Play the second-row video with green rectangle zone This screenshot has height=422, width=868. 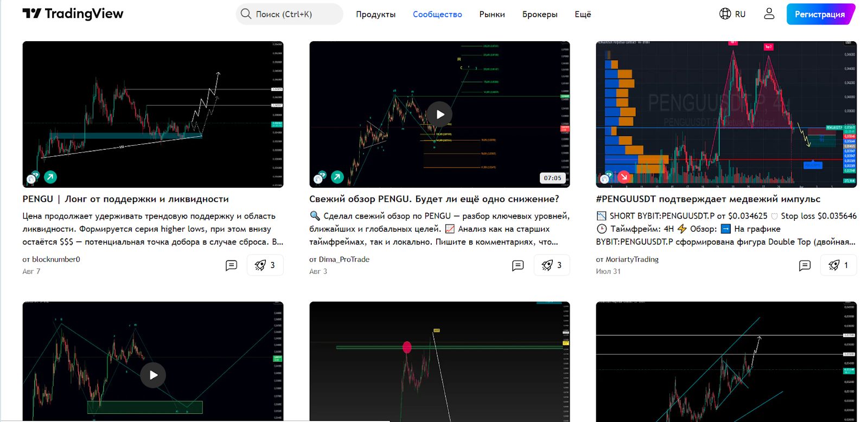(x=153, y=375)
